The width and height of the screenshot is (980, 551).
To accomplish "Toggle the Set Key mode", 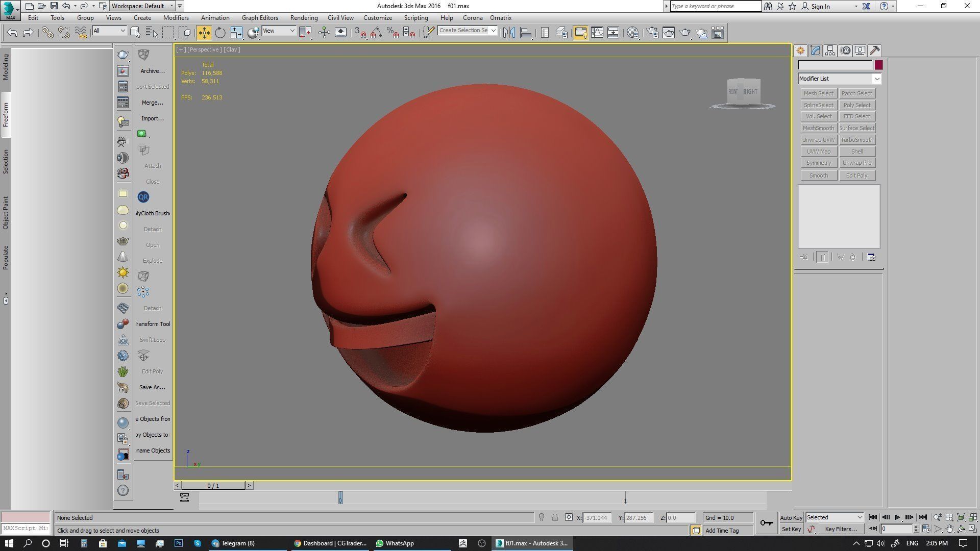I will [791, 529].
